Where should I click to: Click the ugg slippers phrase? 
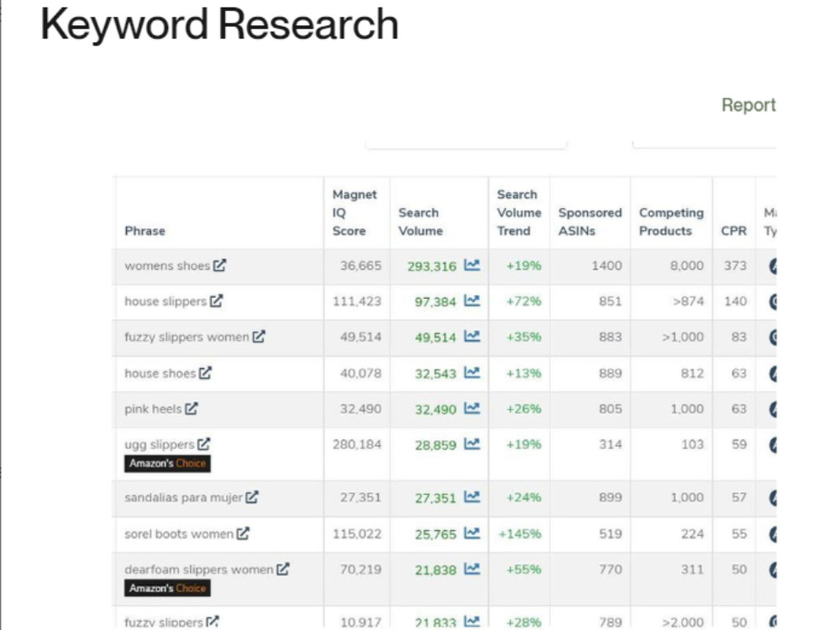[x=159, y=444]
